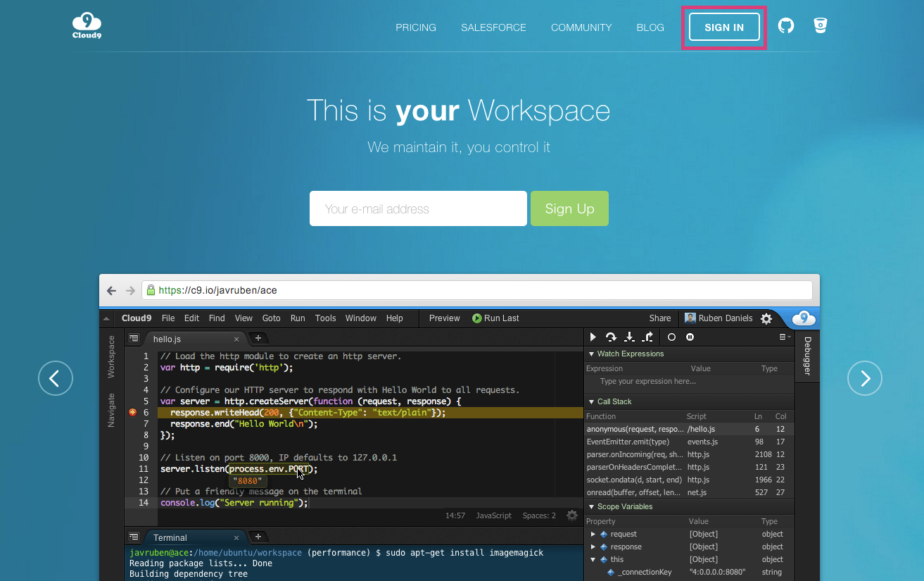Viewport: 924px width, 581px height.
Task: Advance carousel with right arrow
Action: pos(864,378)
